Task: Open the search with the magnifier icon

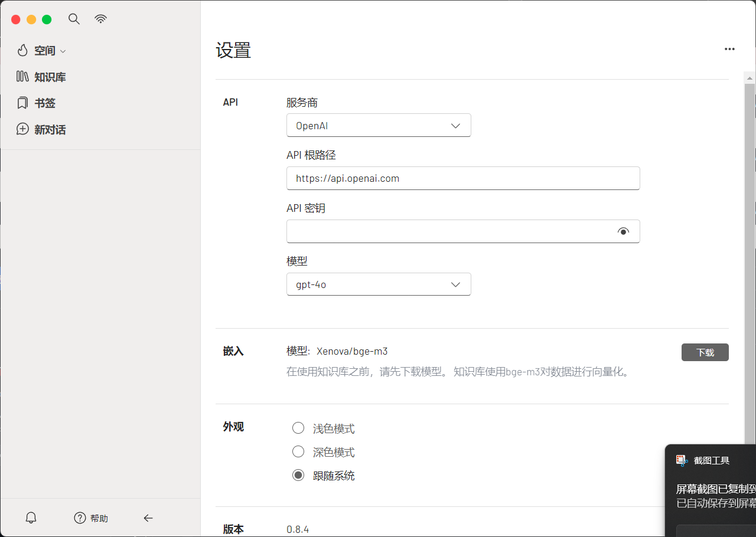Action: pos(74,18)
